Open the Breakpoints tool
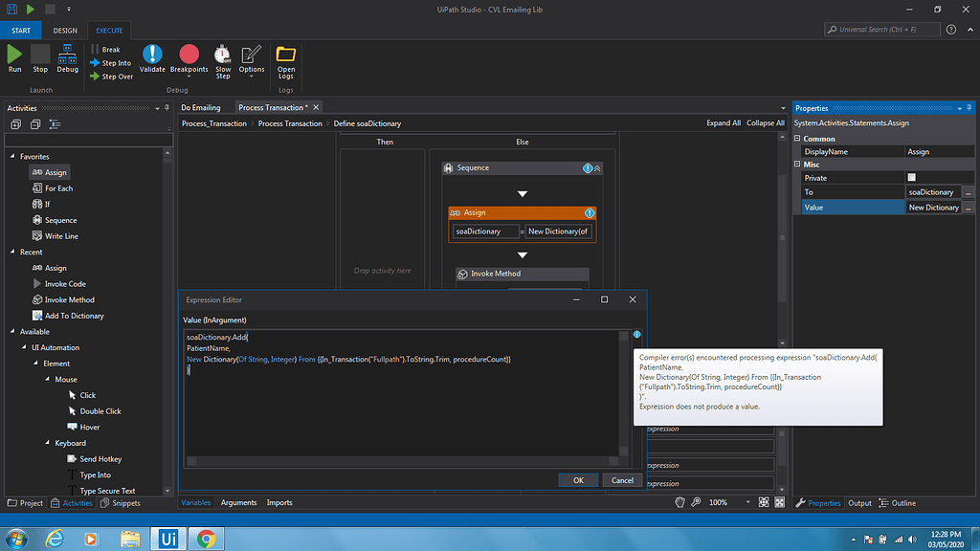 [x=189, y=55]
